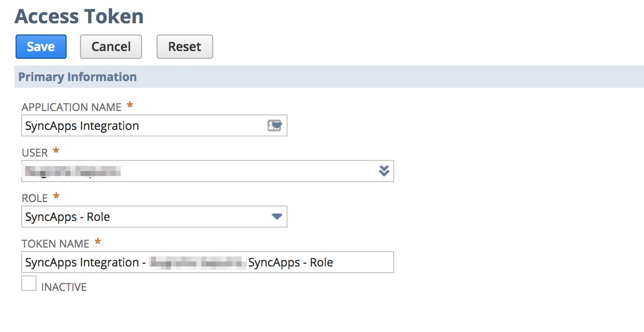Open the Application Name list icon
This screenshot has width=644, height=332.
pyautogui.click(x=275, y=125)
